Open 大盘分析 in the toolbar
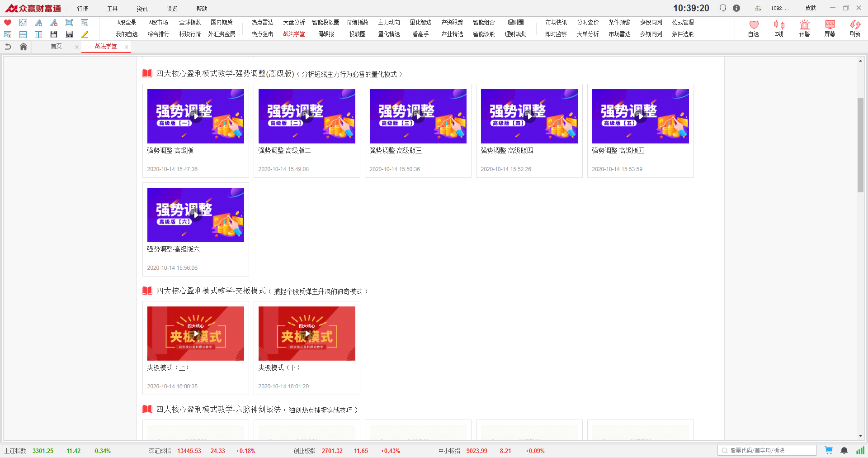The image size is (868, 458). tap(294, 22)
